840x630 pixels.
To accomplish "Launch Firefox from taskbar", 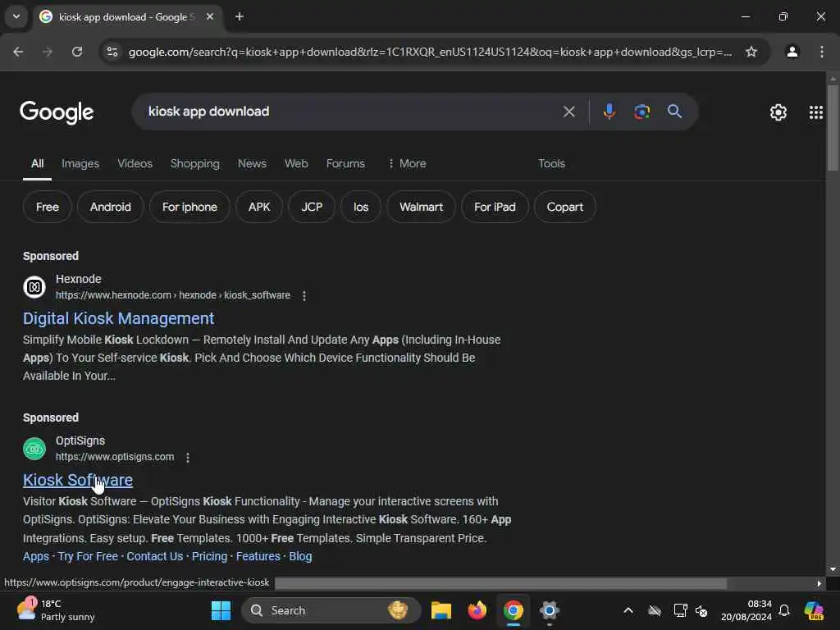I will 477,610.
